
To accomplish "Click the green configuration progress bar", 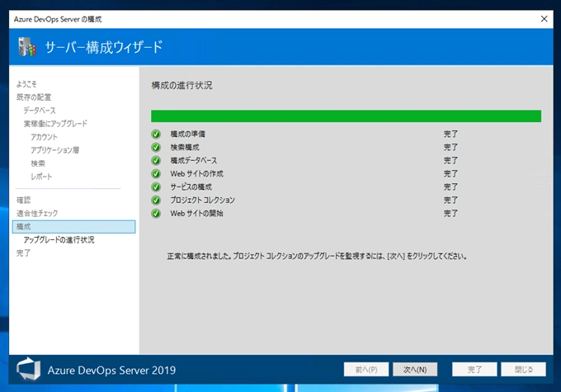I will (x=346, y=116).
